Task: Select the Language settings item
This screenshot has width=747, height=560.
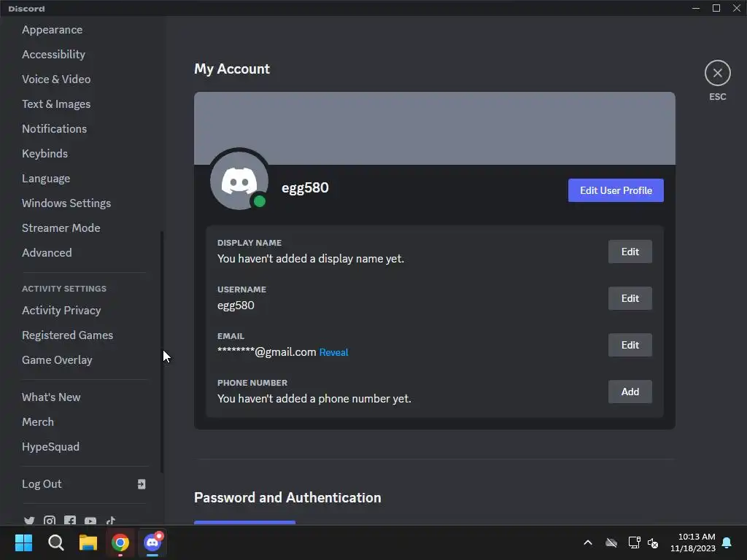Action: coord(46,178)
